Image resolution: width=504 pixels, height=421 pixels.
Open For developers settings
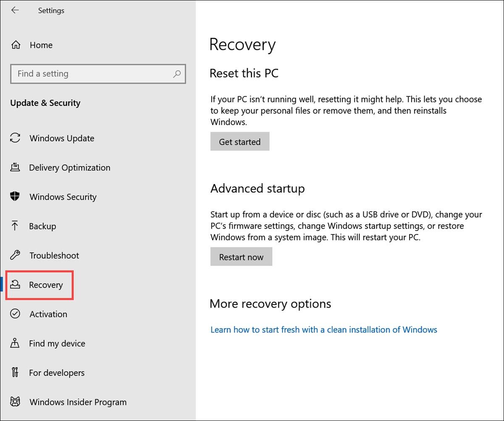click(57, 373)
